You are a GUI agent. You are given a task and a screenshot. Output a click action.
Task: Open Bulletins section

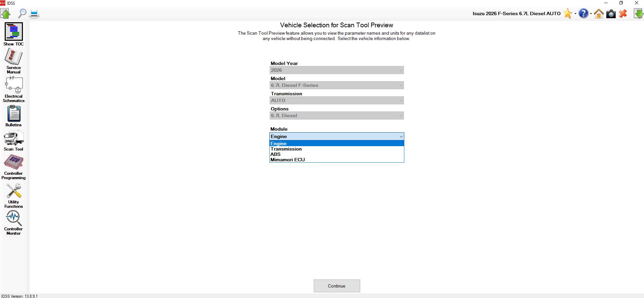pyautogui.click(x=13, y=116)
